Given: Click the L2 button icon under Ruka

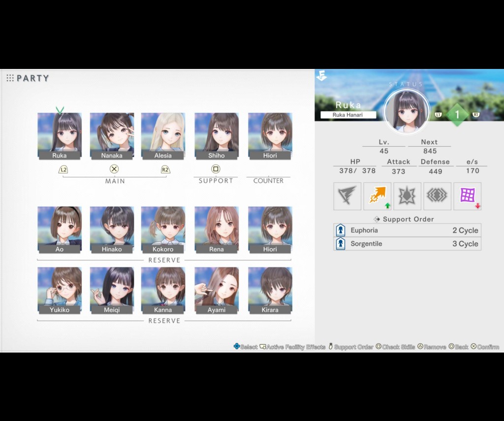Looking at the screenshot, I should (63, 169).
